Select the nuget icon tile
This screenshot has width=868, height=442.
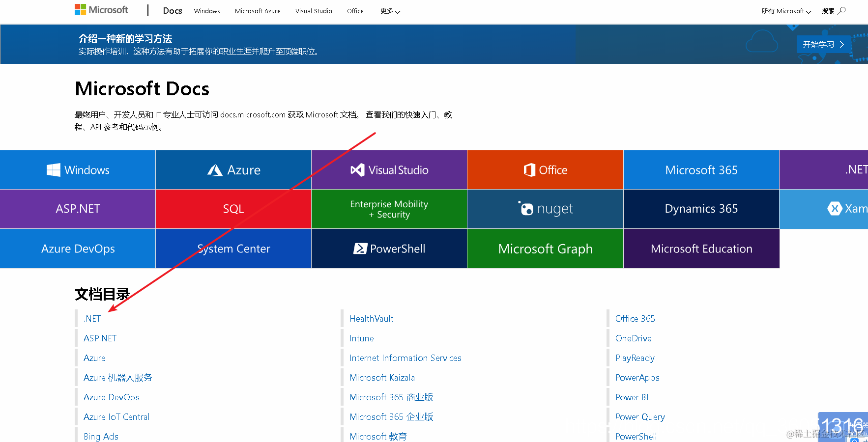[526, 208]
